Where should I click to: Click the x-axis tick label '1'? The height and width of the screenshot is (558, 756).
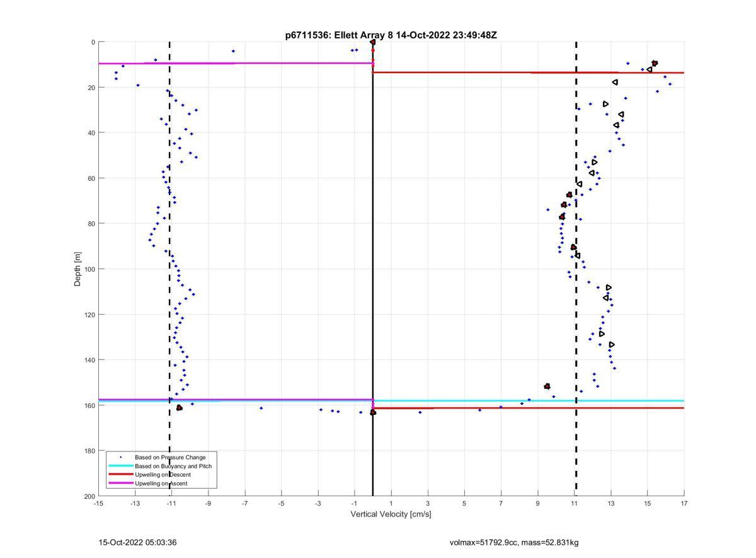tap(391, 504)
